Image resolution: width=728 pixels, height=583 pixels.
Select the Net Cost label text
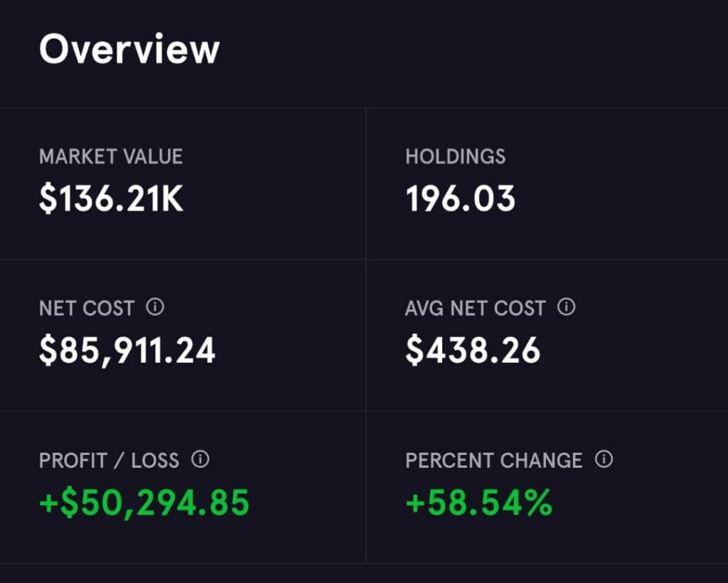pos(87,309)
